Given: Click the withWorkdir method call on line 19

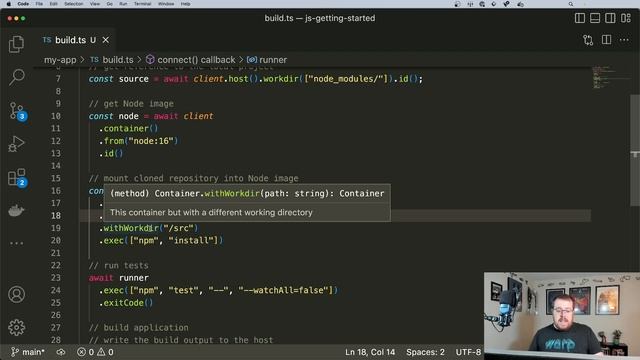Looking at the screenshot, I should point(131,228).
